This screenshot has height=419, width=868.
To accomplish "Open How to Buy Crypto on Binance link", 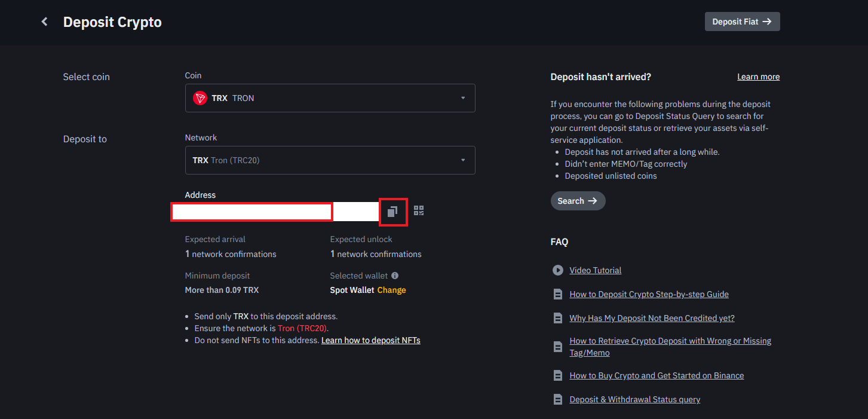I will coord(657,375).
